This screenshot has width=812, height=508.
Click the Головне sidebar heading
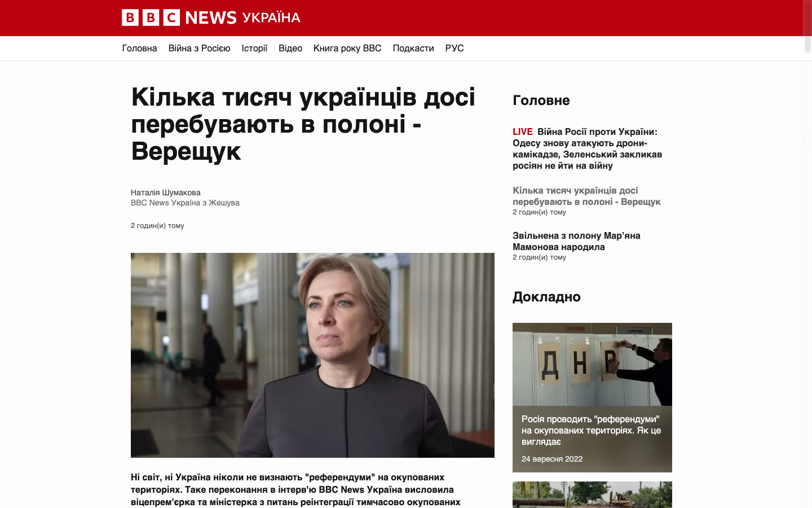(541, 100)
